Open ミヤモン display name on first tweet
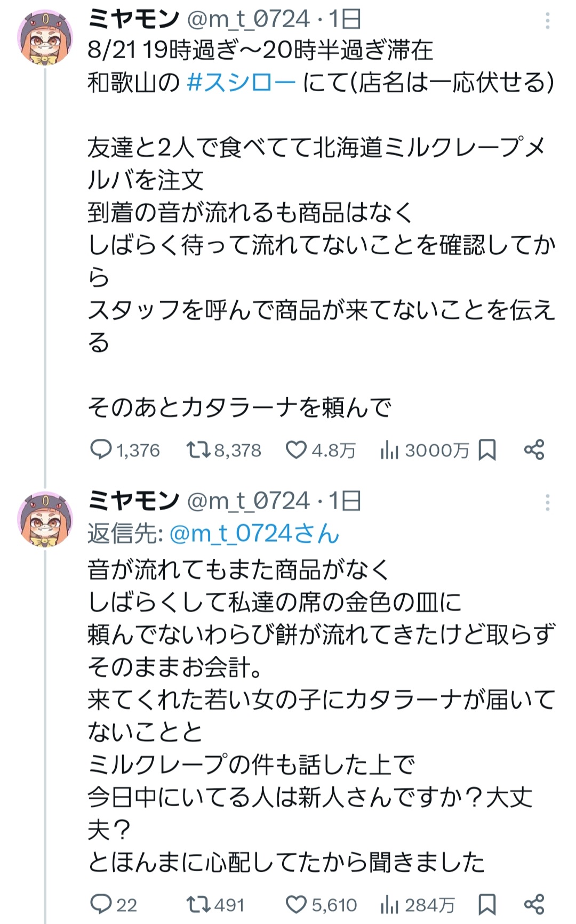The height and width of the screenshot is (924, 576). 133,20
